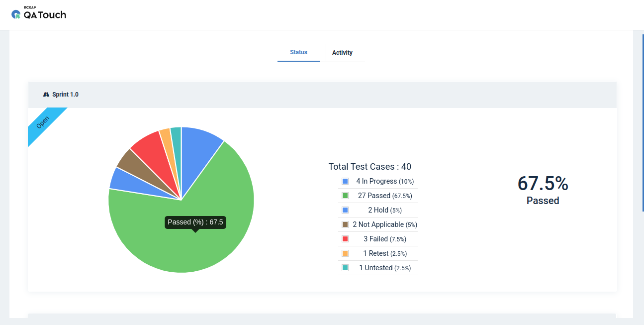This screenshot has height=325, width=644.
Task: Click the teal Untested legend color box
Action: click(345, 268)
